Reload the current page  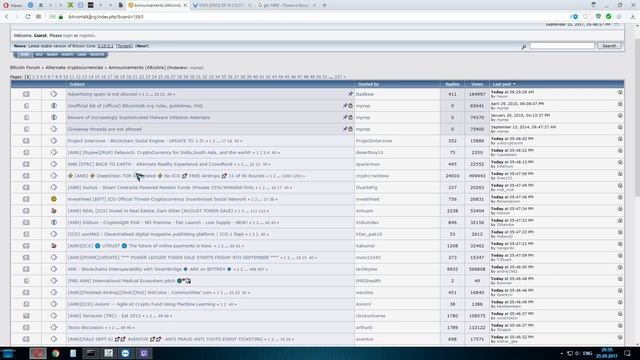27,17
